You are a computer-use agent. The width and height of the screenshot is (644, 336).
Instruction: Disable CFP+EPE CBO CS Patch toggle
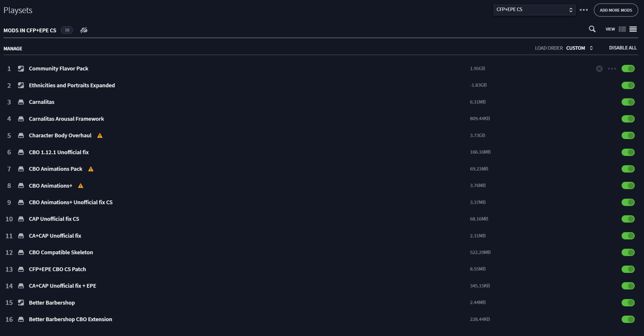(x=628, y=269)
